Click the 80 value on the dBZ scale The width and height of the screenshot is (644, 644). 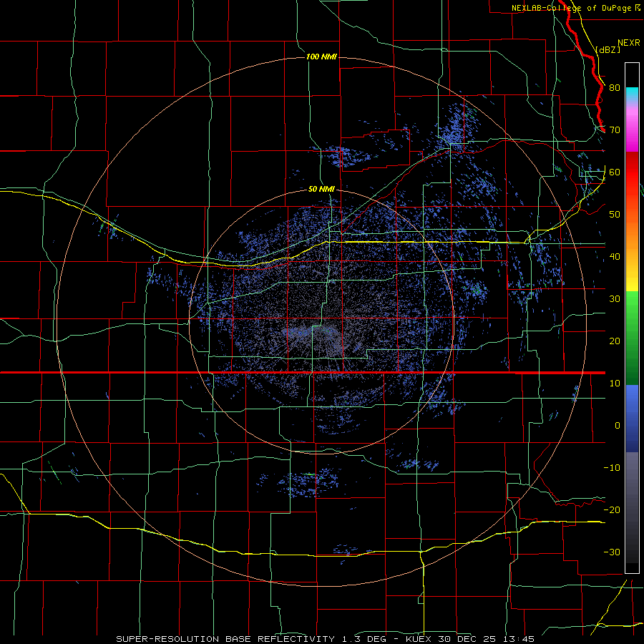click(615, 87)
